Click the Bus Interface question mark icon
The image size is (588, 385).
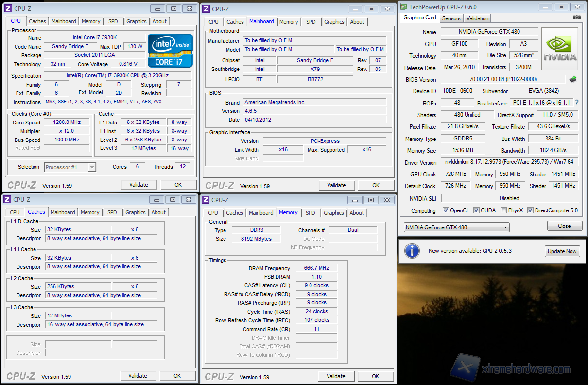(577, 103)
